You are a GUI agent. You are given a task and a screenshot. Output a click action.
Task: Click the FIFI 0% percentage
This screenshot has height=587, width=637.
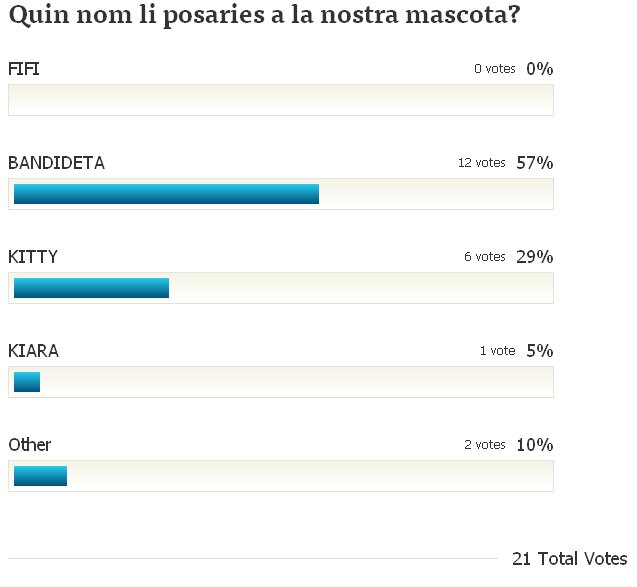click(x=540, y=69)
